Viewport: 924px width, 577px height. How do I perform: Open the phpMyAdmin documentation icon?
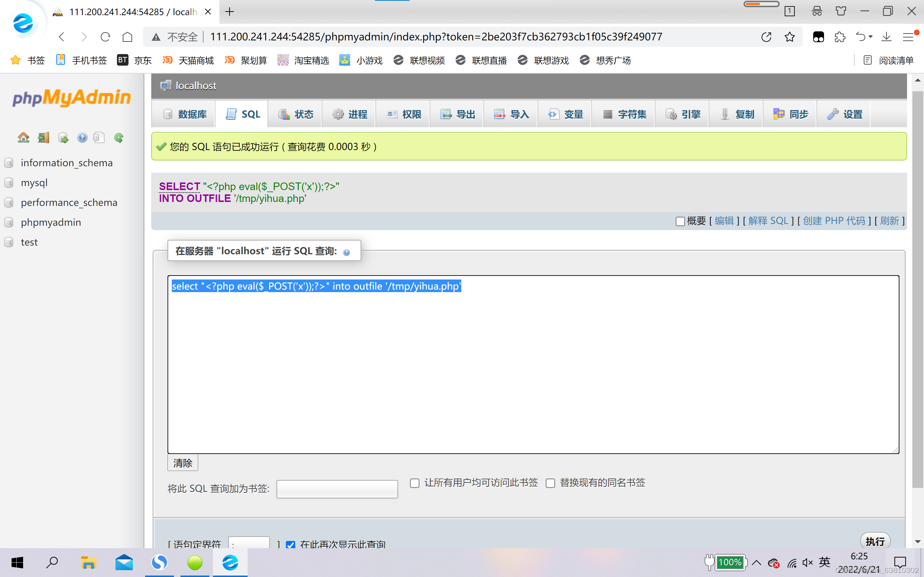tap(99, 137)
